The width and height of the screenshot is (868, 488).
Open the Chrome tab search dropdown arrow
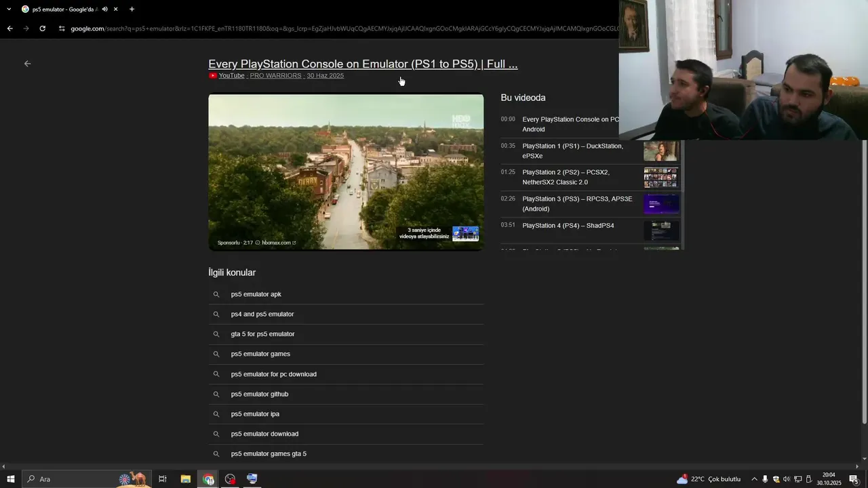click(9, 9)
